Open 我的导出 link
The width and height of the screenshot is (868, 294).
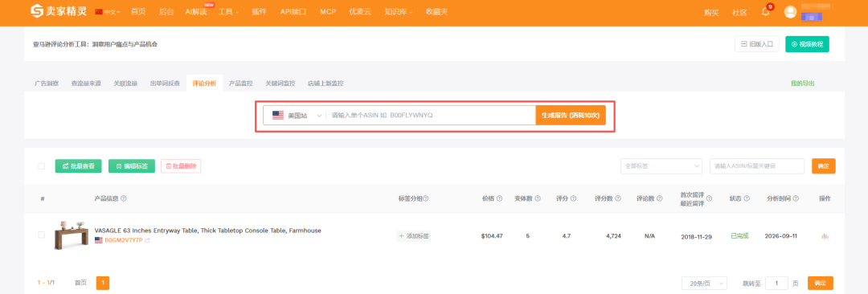pyautogui.click(x=802, y=83)
